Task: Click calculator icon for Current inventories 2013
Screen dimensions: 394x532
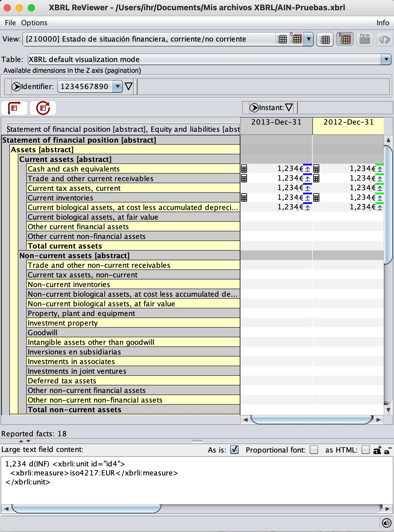Action: click(x=244, y=198)
